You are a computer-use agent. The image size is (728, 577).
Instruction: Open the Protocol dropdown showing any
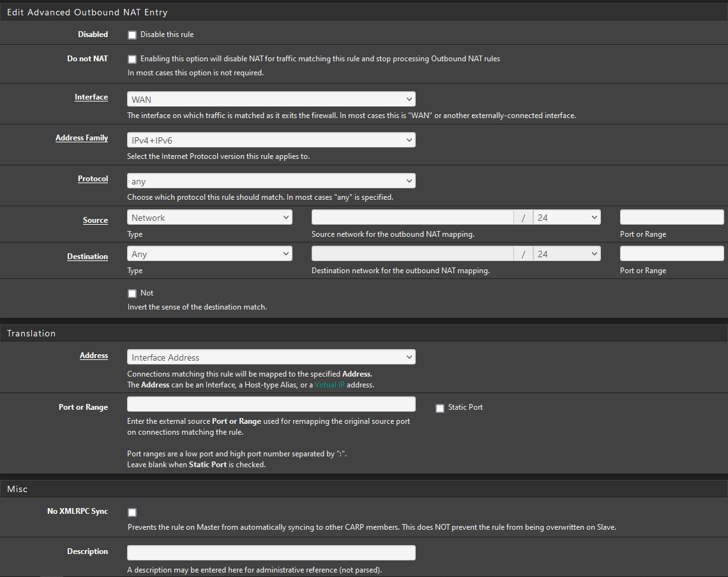tap(271, 181)
